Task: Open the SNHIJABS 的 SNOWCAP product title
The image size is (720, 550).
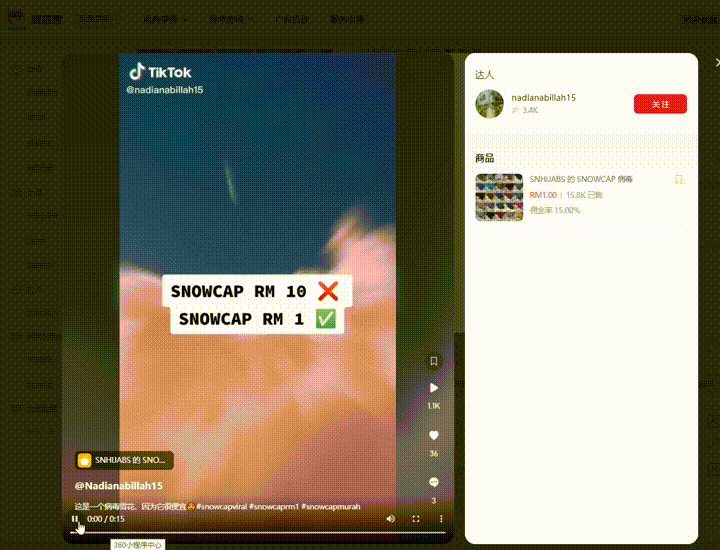Action: pos(581,179)
